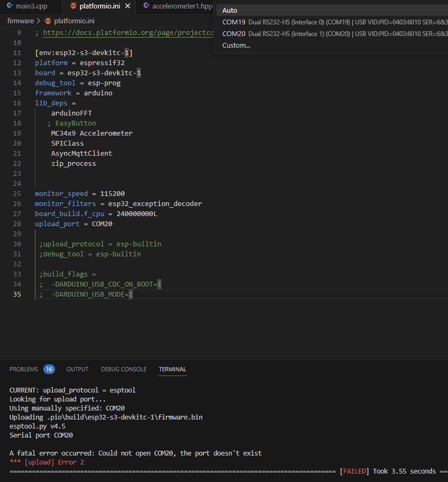Click the SPIClass dependency entry
448x482 pixels.
(67, 143)
